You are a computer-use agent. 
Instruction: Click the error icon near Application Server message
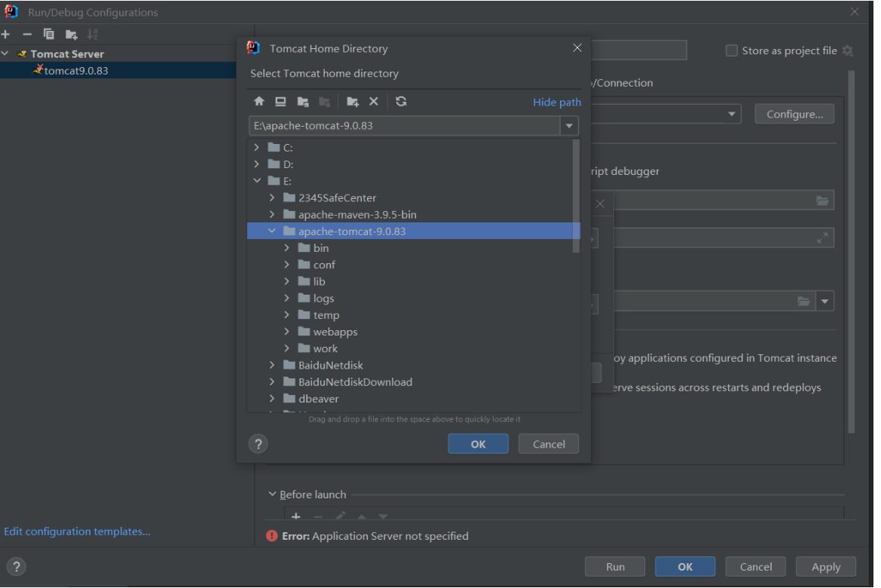272,536
